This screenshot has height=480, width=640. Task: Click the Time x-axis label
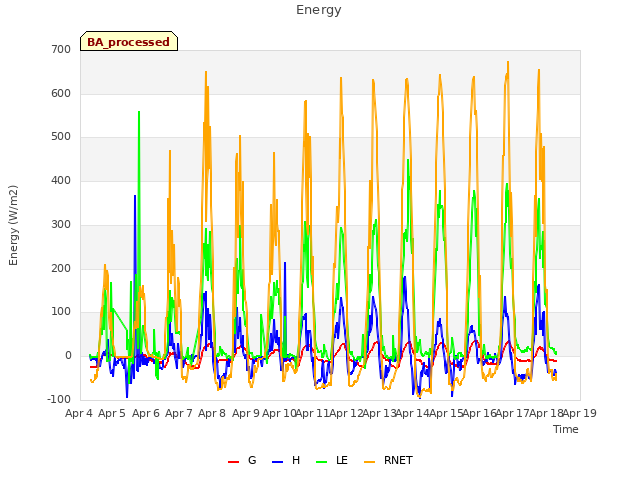click(x=566, y=429)
